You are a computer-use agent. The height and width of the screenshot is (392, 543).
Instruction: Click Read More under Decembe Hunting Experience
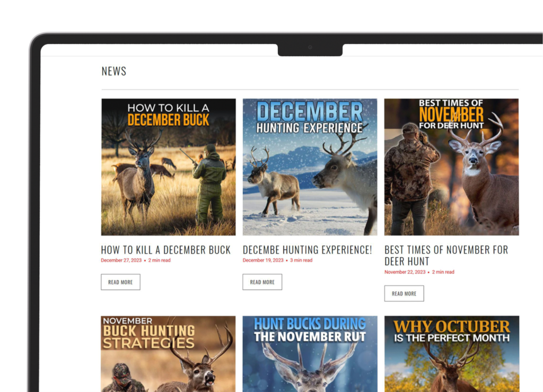[x=262, y=282]
